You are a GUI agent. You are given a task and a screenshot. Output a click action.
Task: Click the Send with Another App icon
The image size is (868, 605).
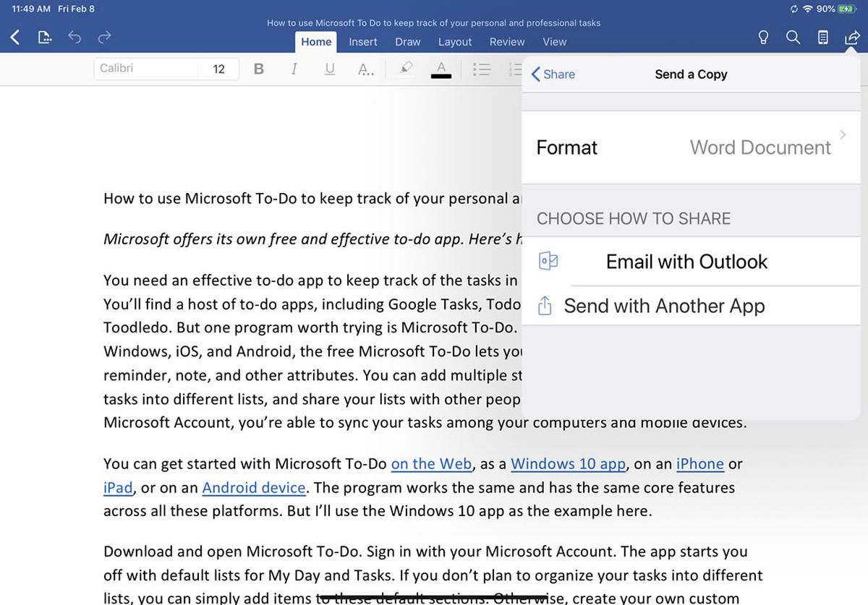tap(545, 305)
